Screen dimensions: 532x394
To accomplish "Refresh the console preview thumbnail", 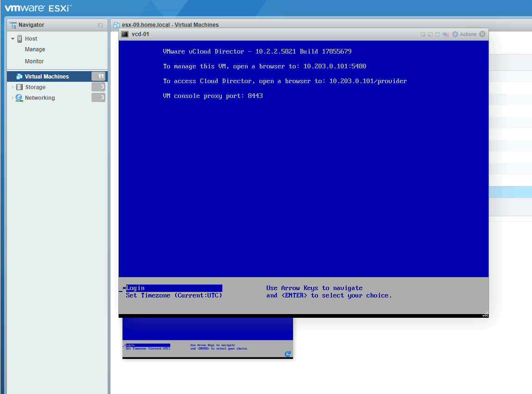I will point(287,354).
